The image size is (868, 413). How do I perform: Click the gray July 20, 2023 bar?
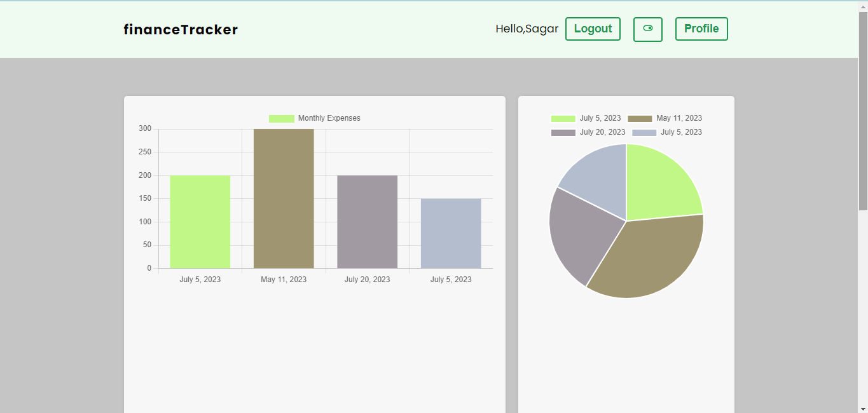coord(367,221)
